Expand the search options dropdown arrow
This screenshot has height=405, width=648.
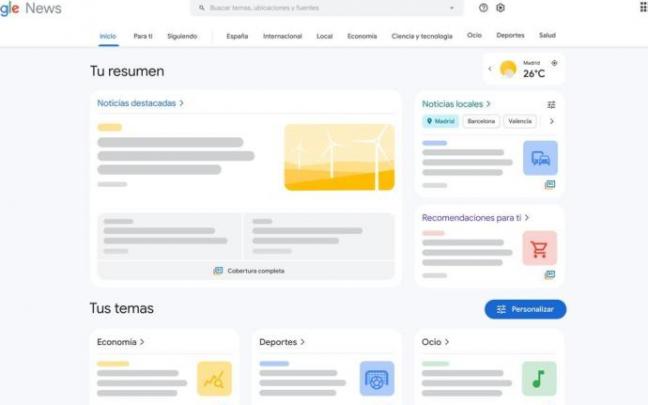(x=452, y=8)
